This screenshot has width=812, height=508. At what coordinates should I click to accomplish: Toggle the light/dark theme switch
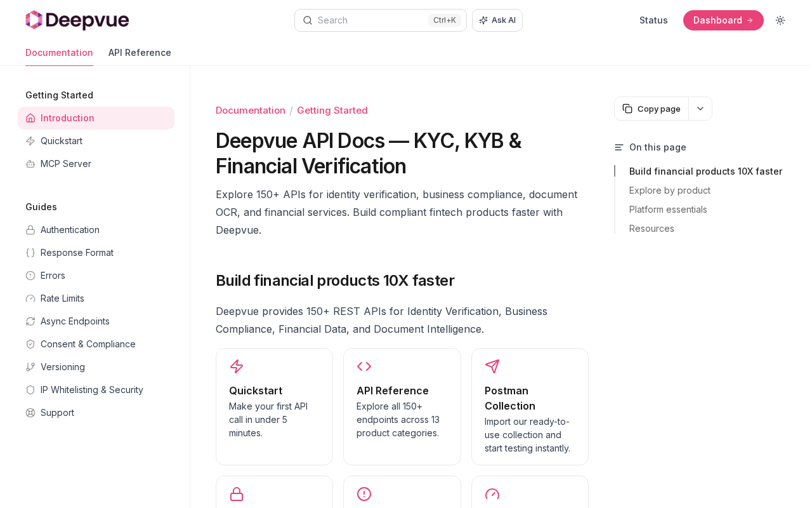click(780, 20)
